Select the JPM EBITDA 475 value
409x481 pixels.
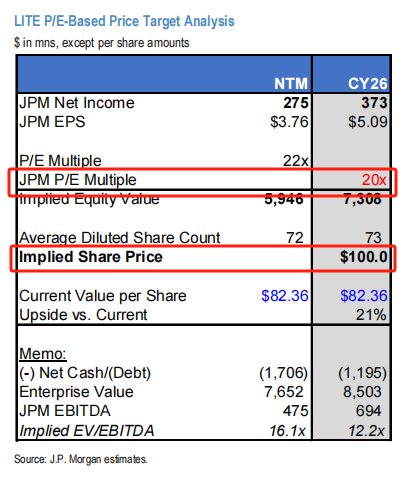pyautogui.click(x=295, y=411)
